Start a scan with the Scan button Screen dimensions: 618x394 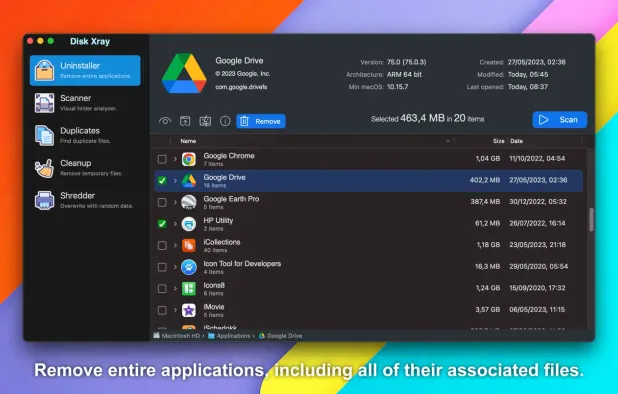pyautogui.click(x=560, y=120)
